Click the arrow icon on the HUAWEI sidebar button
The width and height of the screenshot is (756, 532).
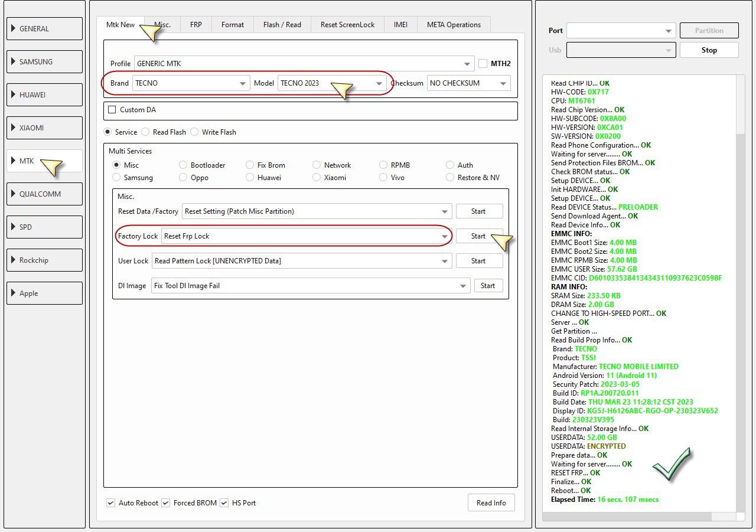point(13,95)
